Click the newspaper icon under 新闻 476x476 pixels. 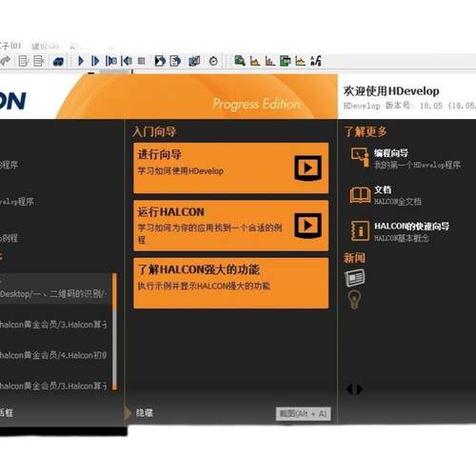pos(355,277)
